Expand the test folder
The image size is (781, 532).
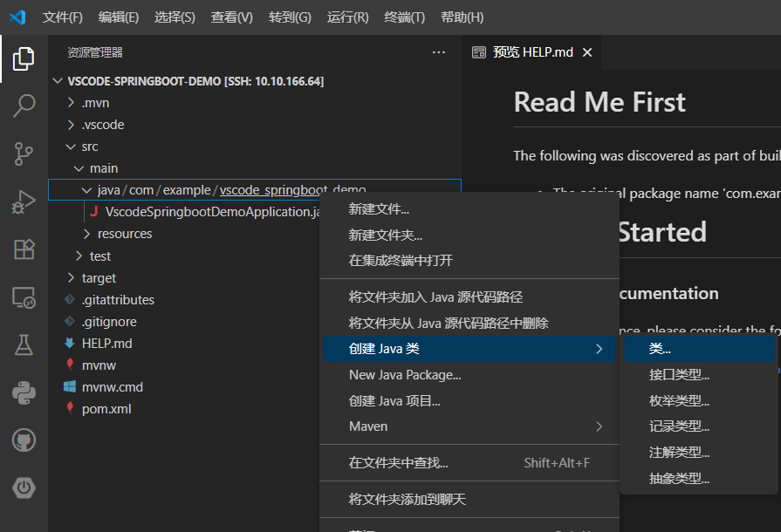79,256
